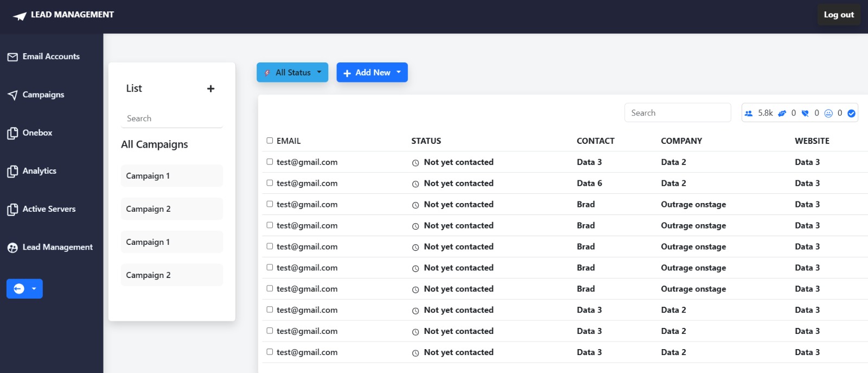Click the WEBSITE column header
Screen dimensions: 868x373
pos(812,141)
